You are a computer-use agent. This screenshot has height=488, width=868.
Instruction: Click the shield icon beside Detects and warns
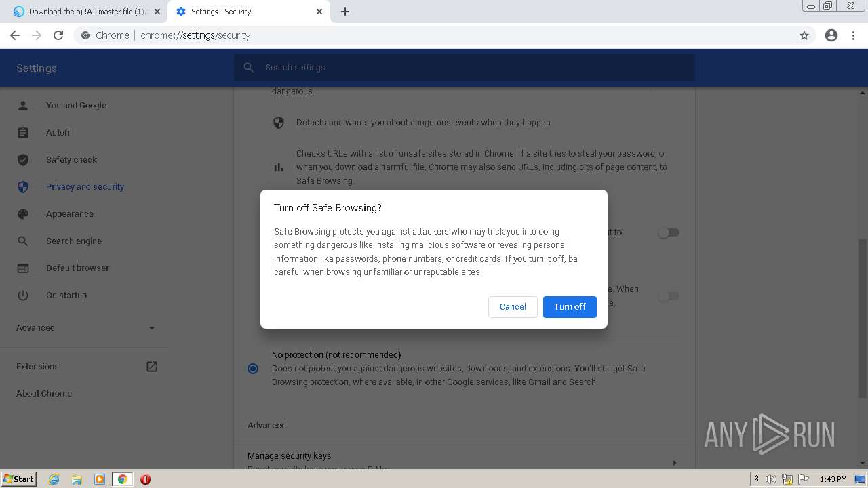[x=278, y=123]
